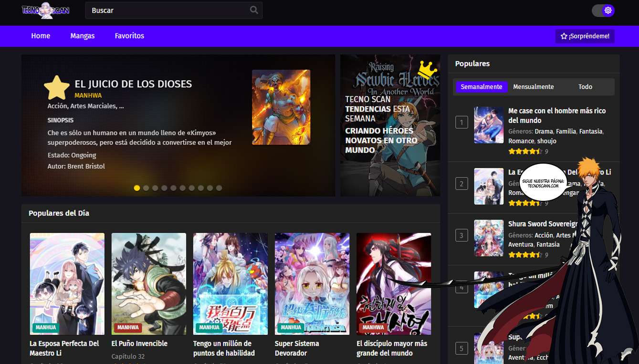The image size is (639, 364).
Task: Open El Juicio de los Dioses cover
Action: click(x=281, y=107)
